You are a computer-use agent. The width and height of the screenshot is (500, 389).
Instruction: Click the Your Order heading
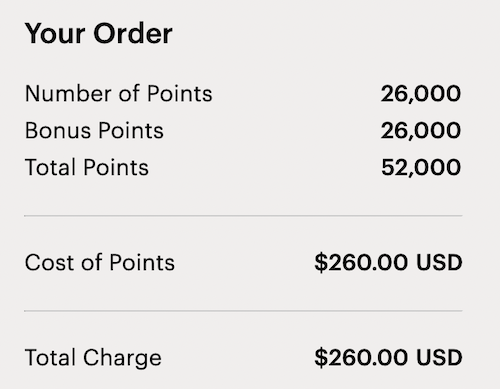point(99,34)
